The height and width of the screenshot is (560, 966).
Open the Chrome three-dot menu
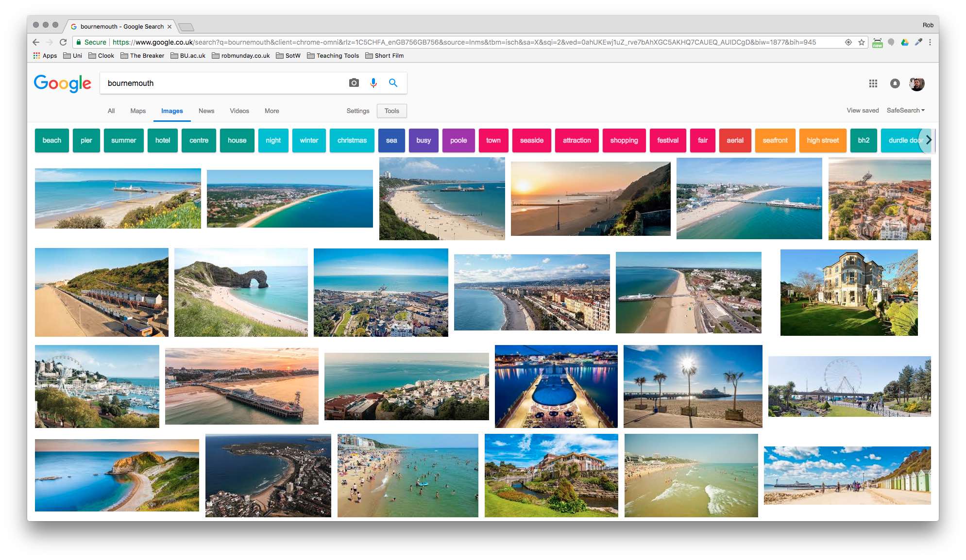930,42
